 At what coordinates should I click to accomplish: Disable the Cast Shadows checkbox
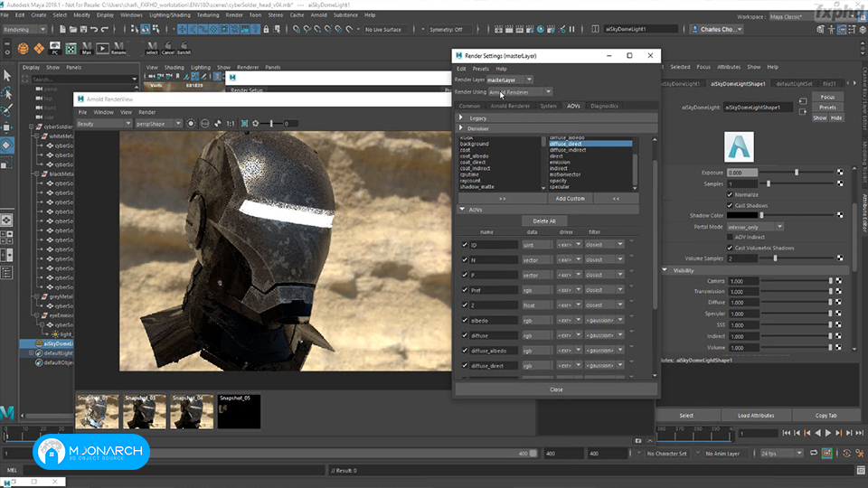click(x=730, y=205)
